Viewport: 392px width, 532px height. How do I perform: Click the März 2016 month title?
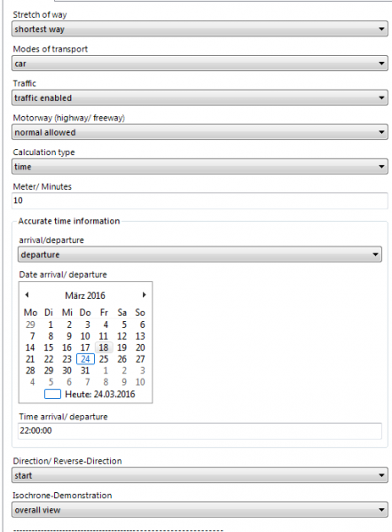click(x=85, y=295)
